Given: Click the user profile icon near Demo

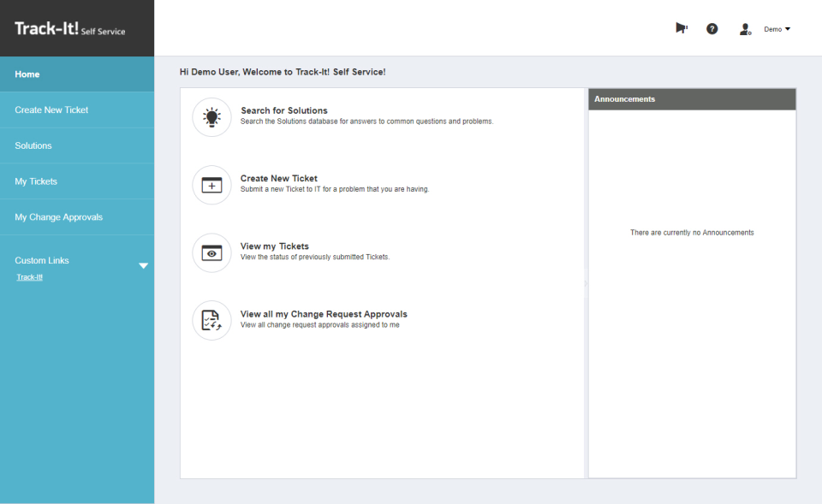Looking at the screenshot, I should (x=744, y=28).
